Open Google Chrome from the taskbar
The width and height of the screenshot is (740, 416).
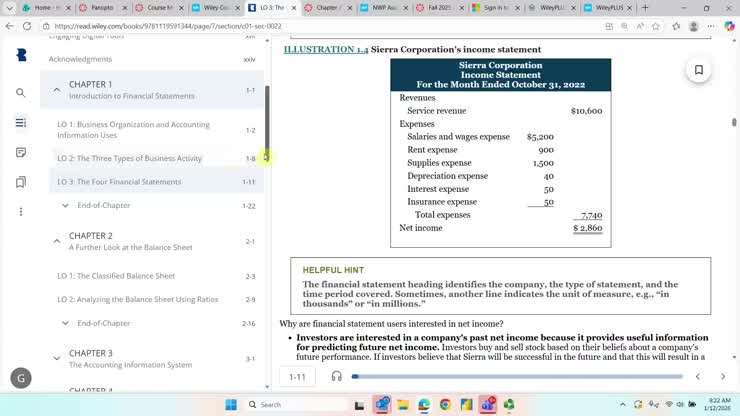click(445, 405)
